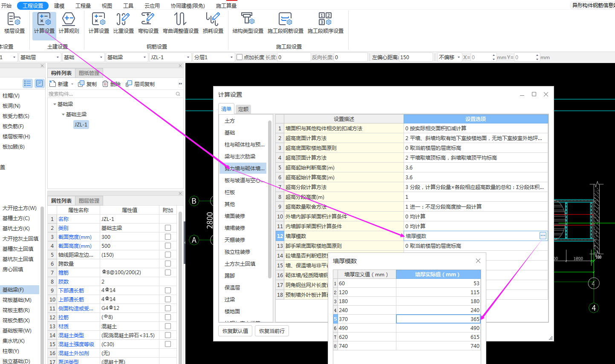Collapse 基础梁 tree node

(55, 104)
